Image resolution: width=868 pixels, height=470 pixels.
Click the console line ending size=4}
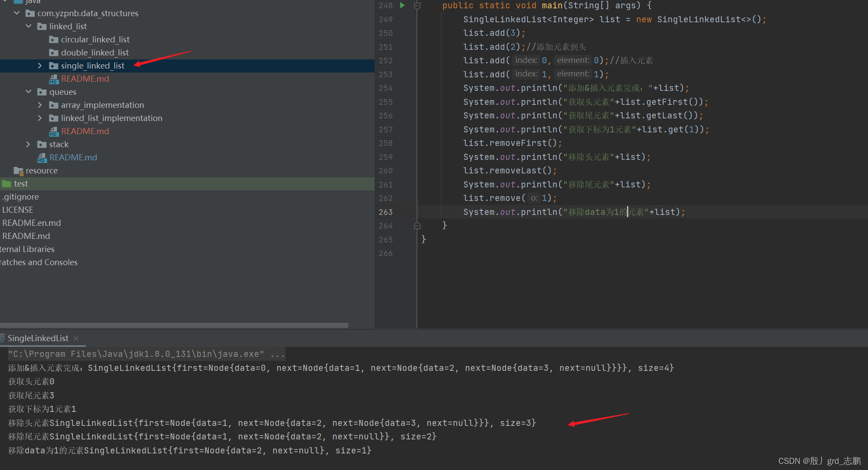341,368
